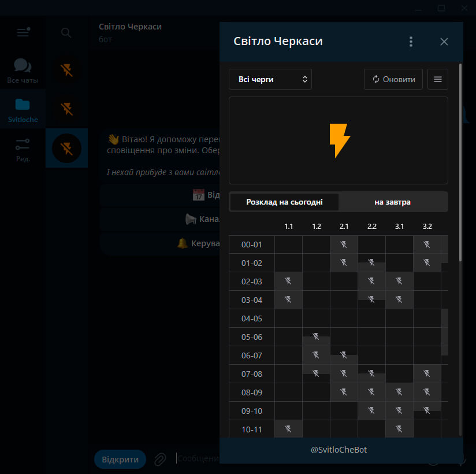The image size is (476, 474).
Task: Close the Світло Черкаси web app panel
Action: pos(444,42)
